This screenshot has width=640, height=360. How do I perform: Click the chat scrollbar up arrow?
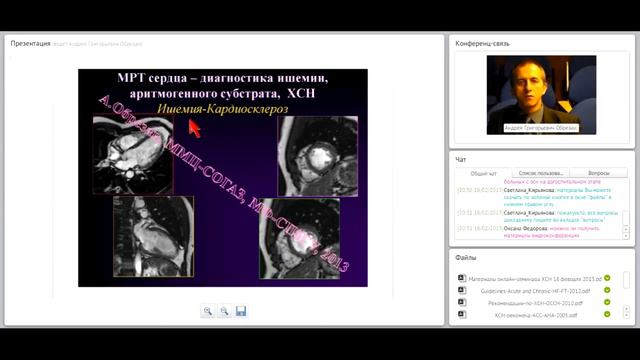[626, 229]
